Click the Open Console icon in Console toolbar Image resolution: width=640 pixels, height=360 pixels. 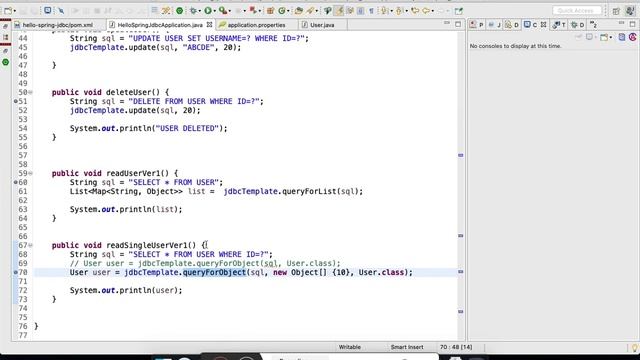tap(604, 38)
